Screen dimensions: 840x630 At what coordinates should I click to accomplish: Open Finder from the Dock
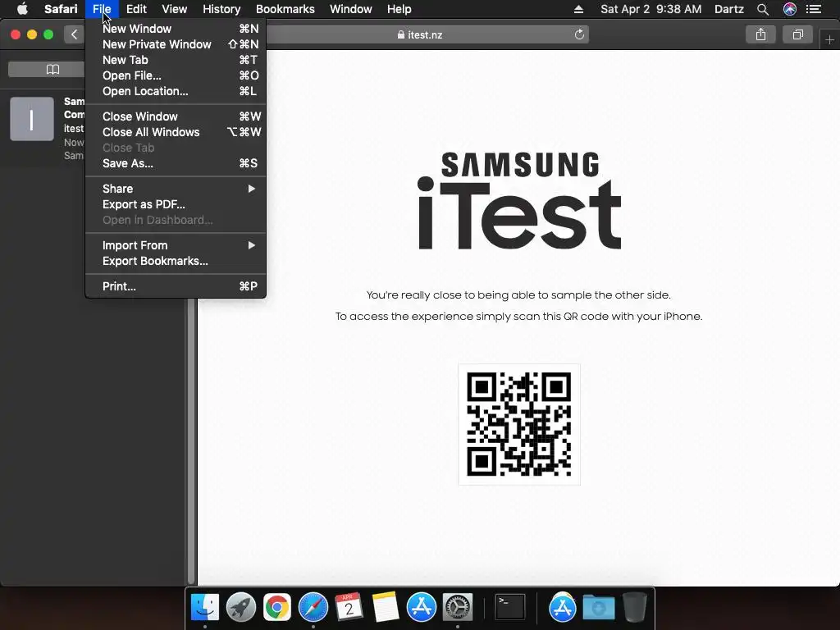[204, 608]
